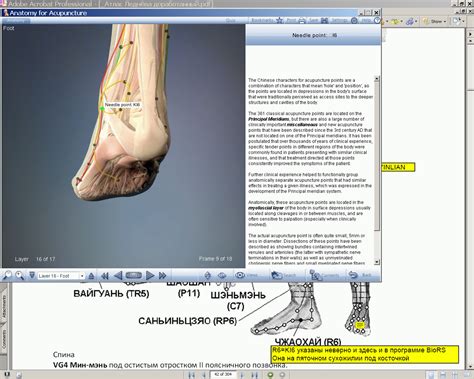Toggle the View eye icon
Viewport: 474px width, 379px height.
coord(240,275)
